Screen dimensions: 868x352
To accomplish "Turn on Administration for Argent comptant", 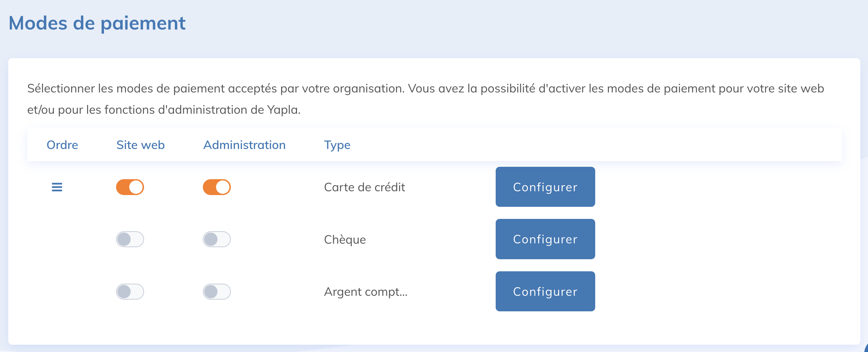I will coord(217,291).
